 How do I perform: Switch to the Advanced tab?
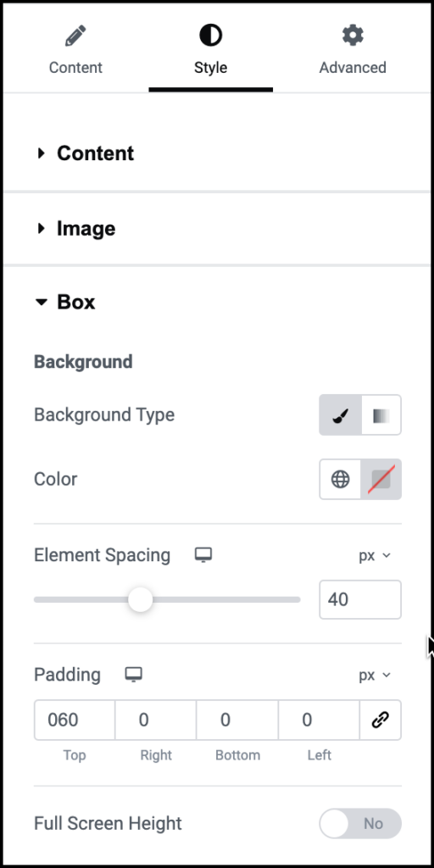353,48
